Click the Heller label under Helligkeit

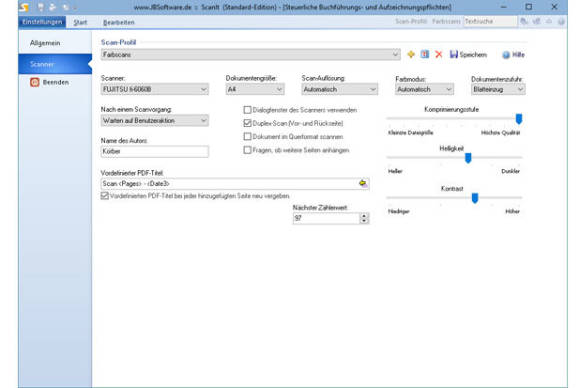pos(395,171)
